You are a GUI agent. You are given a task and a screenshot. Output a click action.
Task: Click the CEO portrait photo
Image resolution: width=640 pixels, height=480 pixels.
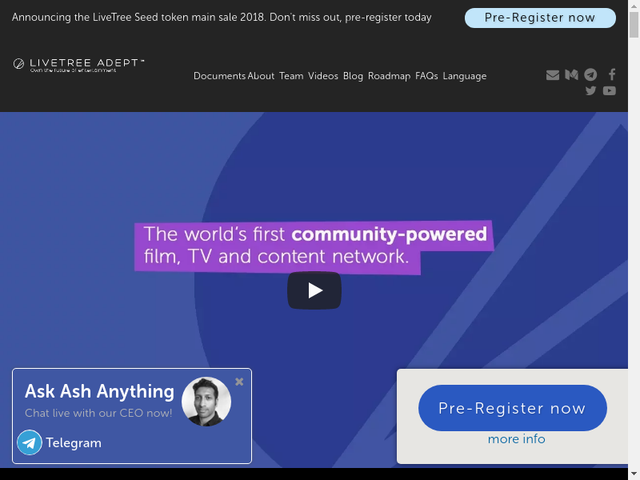click(206, 402)
